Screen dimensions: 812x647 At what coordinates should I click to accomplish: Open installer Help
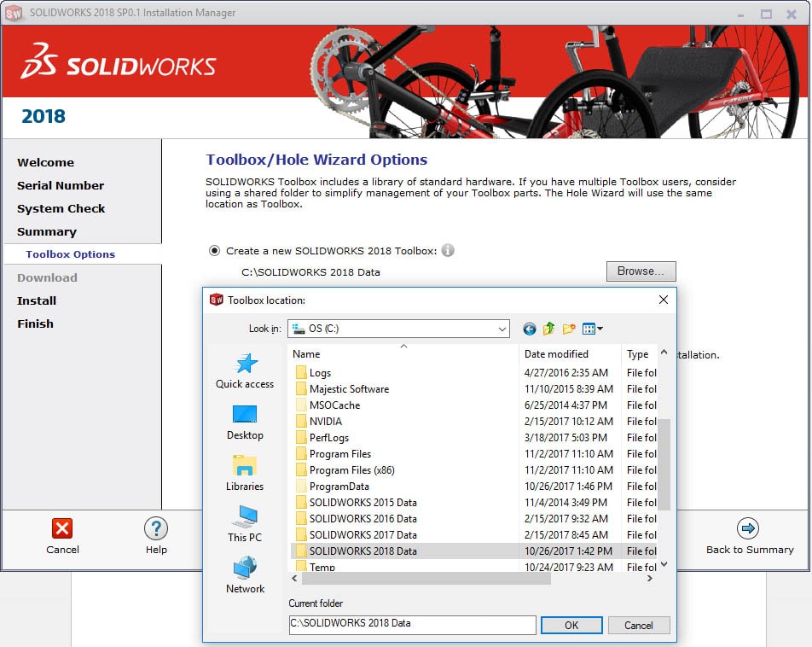[x=156, y=536]
